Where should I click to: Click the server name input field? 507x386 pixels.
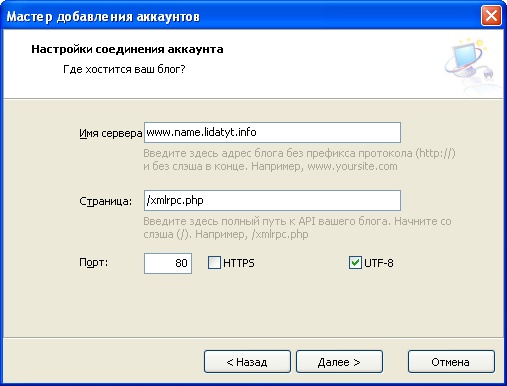click(x=272, y=132)
